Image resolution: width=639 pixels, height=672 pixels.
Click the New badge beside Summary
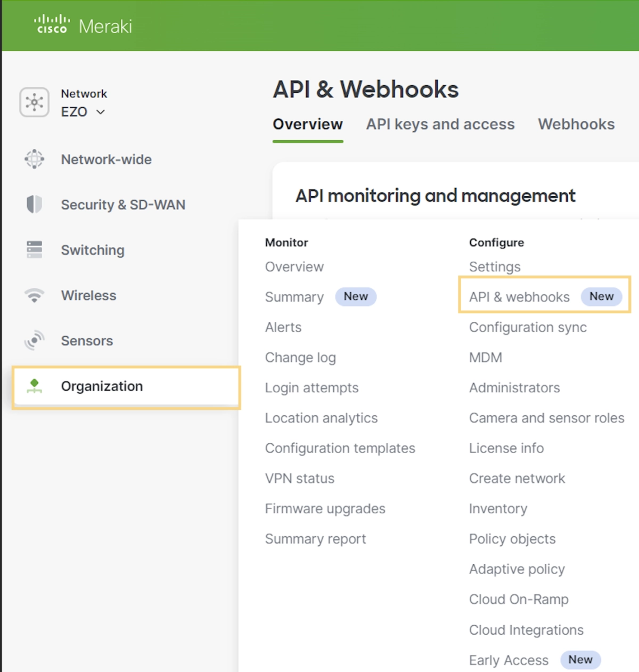click(x=356, y=296)
